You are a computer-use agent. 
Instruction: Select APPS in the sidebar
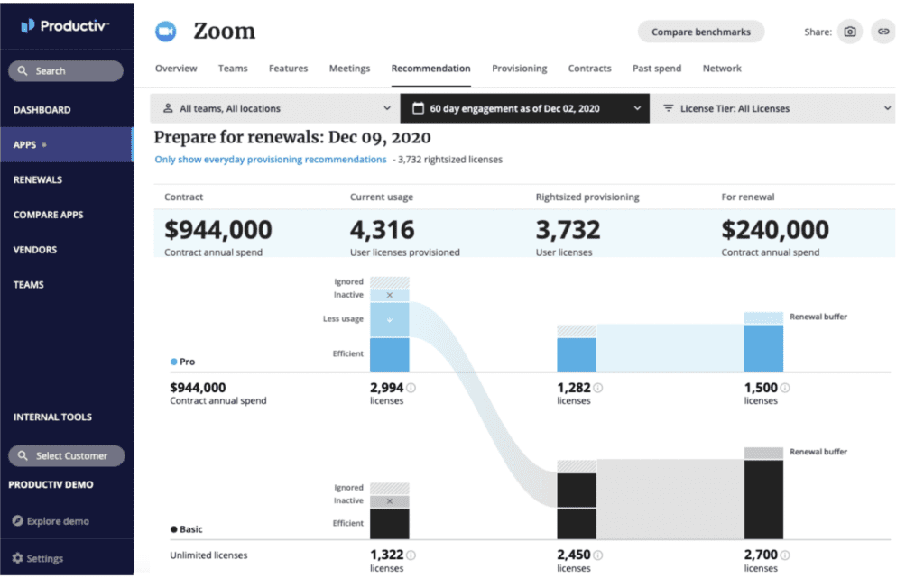(67, 144)
